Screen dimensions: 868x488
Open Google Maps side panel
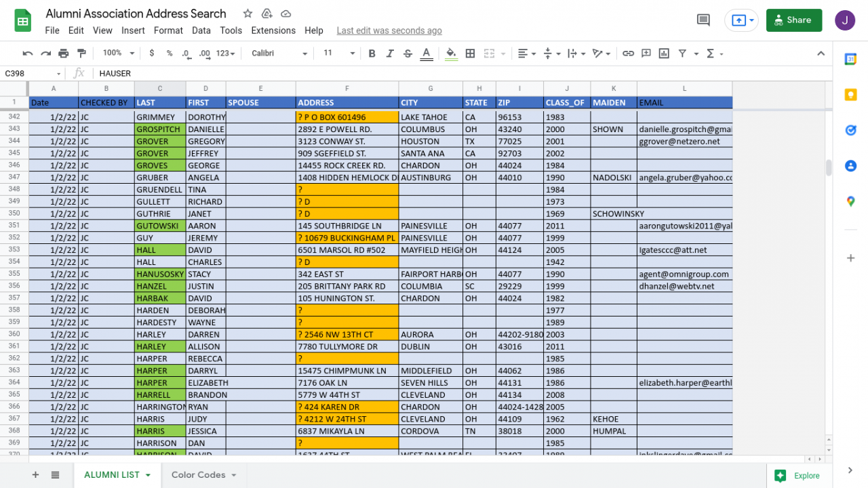click(x=850, y=201)
